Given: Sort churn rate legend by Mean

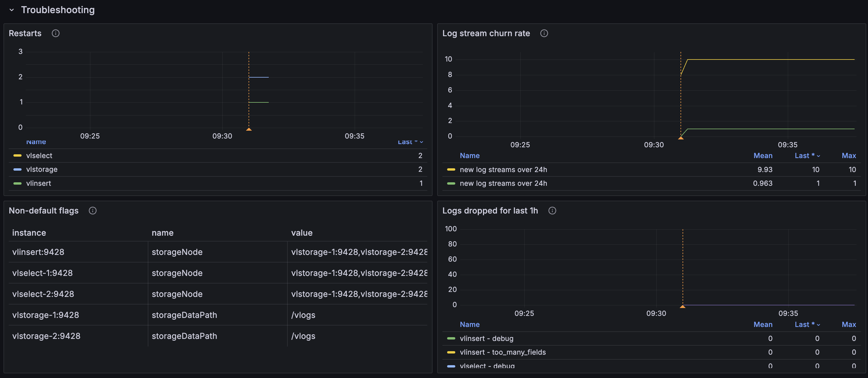Looking at the screenshot, I should [x=762, y=155].
